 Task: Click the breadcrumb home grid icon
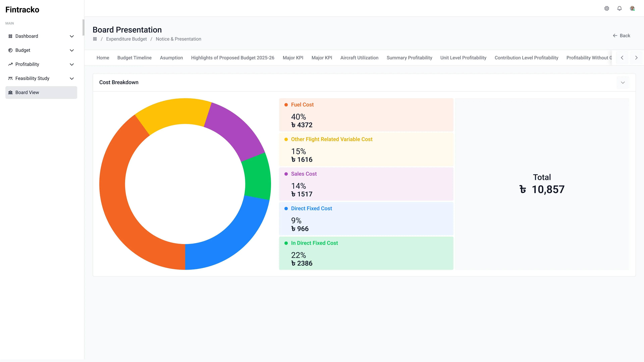[95, 39]
